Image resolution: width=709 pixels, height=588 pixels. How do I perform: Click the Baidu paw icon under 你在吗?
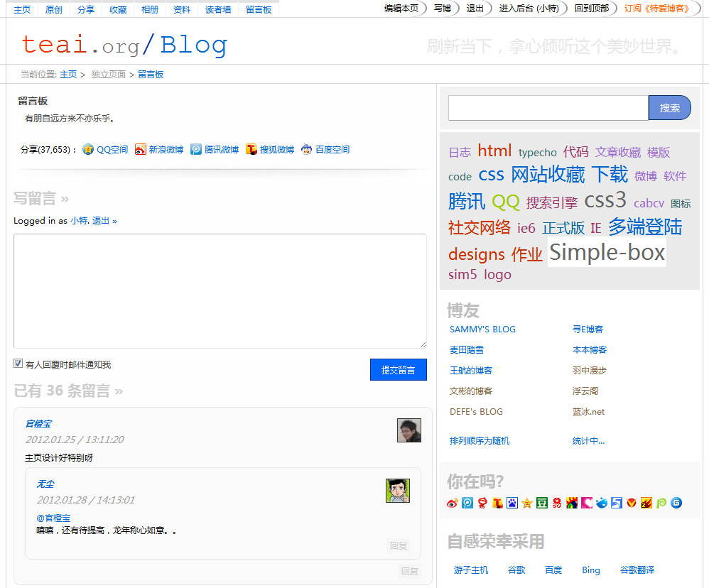tap(513, 503)
